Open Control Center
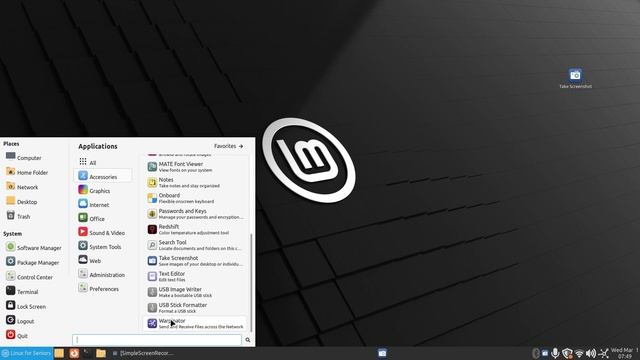The image size is (640, 360). point(29,277)
